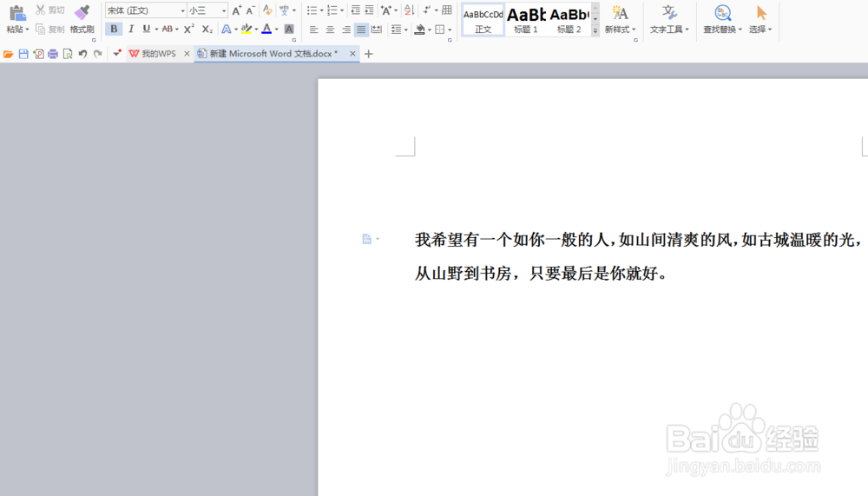Center align text
This screenshot has height=496, width=868.
(x=330, y=30)
